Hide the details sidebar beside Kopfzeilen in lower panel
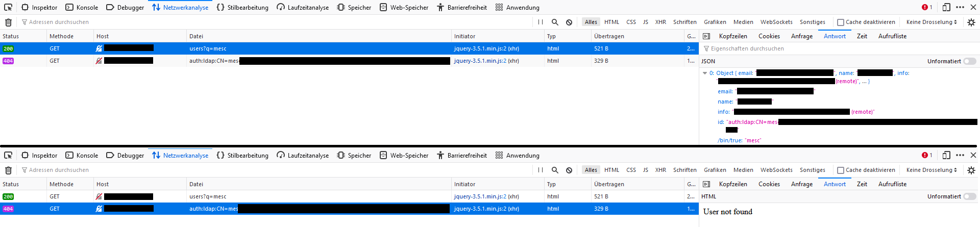Image resolution: width=980 pixels, height=227 pixels. pyautogui.click(x=706, y=184)
